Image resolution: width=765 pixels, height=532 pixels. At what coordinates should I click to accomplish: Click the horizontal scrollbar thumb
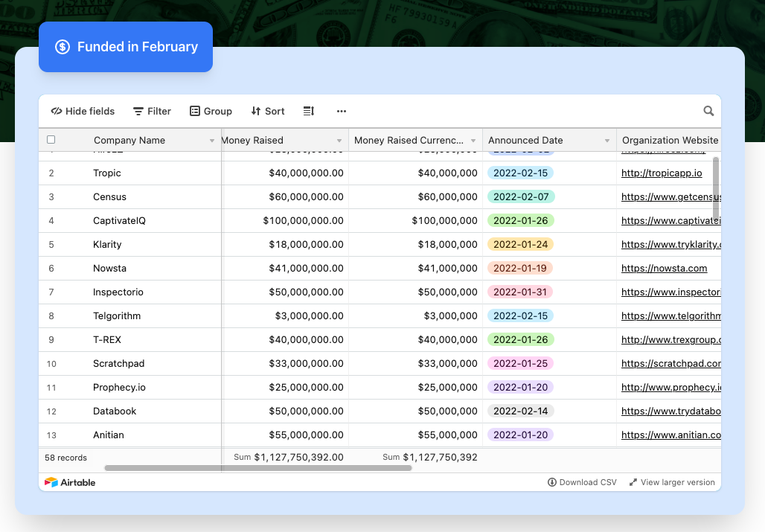pyautogui.click(x=258, y=468)
